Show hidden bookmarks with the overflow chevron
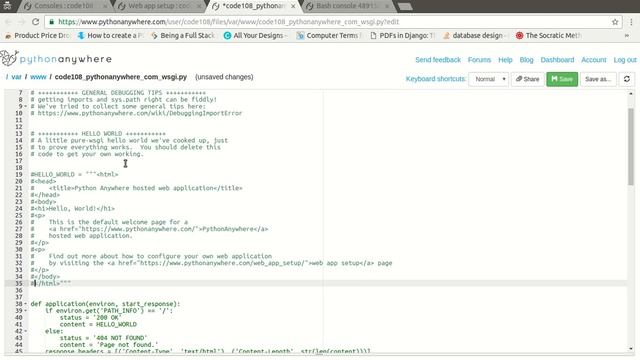640x360 pixels. click(x=627, y=36)
